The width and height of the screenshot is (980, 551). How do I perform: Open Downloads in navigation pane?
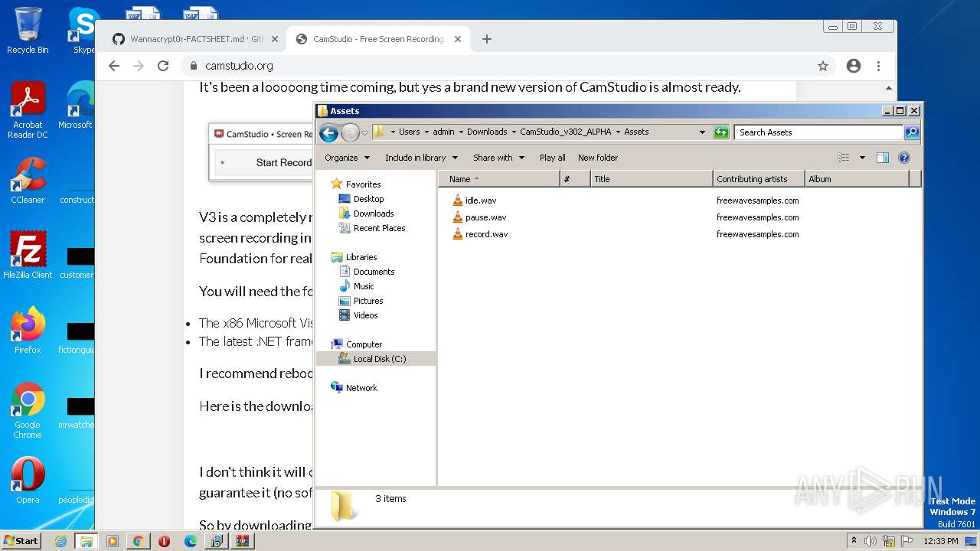[374, 214]
